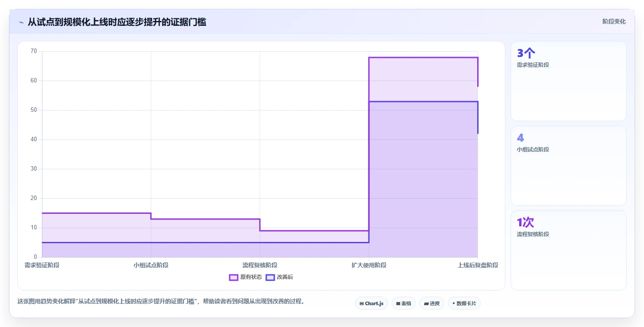Click the 改善后 legend text label
This screenshot has height=327, width=644.
click(285, 277)
